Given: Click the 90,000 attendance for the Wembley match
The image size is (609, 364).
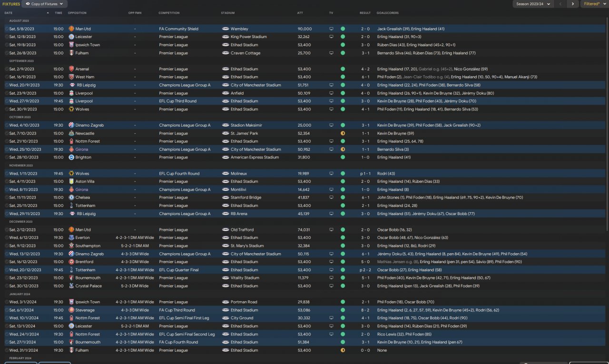Looking at the screenshot, I should 304,29.
